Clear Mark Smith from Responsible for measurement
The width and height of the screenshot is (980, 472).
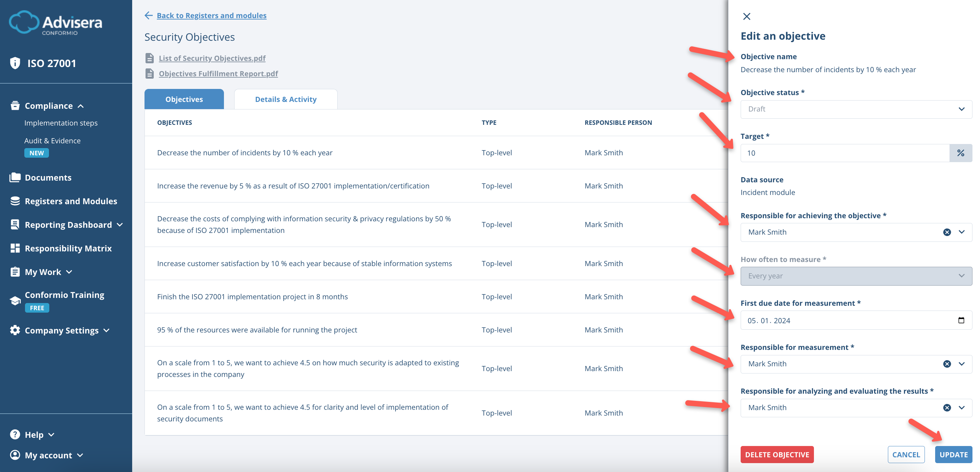947,364
